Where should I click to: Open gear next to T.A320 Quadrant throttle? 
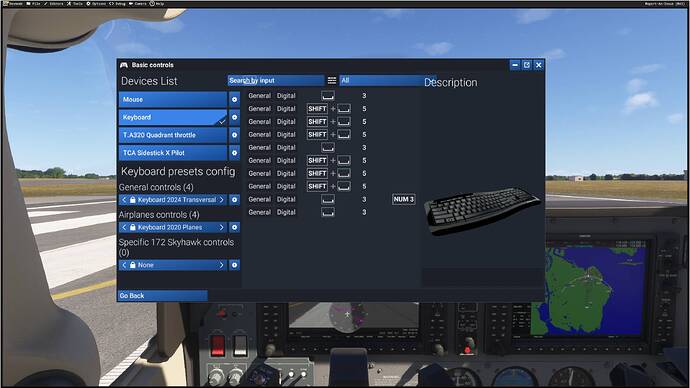click(235, 135)
